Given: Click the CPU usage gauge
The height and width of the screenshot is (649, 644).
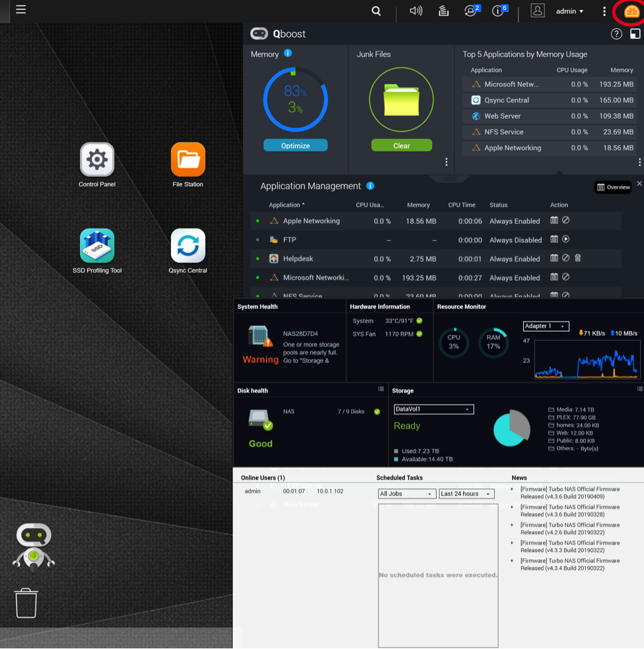Looking at the screenshot, I should pos(454,343).
